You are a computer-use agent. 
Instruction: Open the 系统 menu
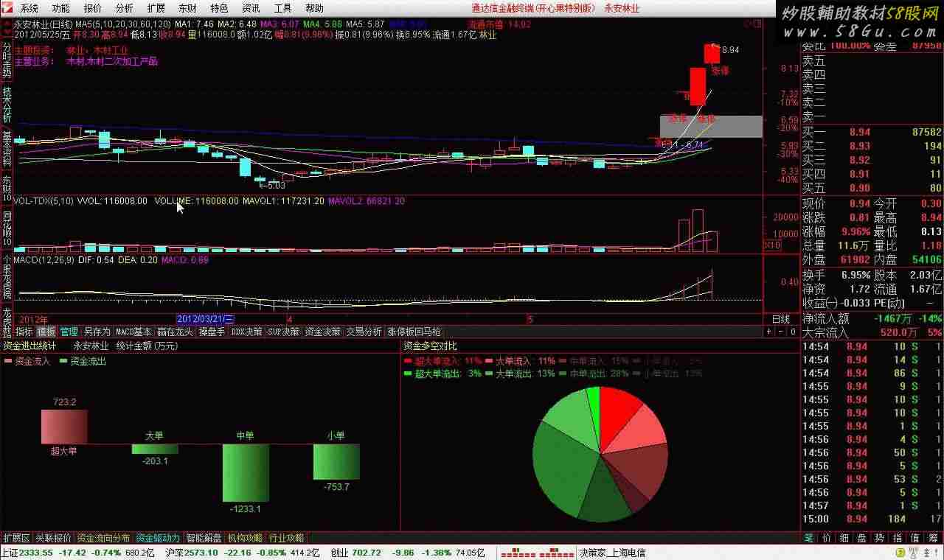pyautogui.click(x=29, y=8)
